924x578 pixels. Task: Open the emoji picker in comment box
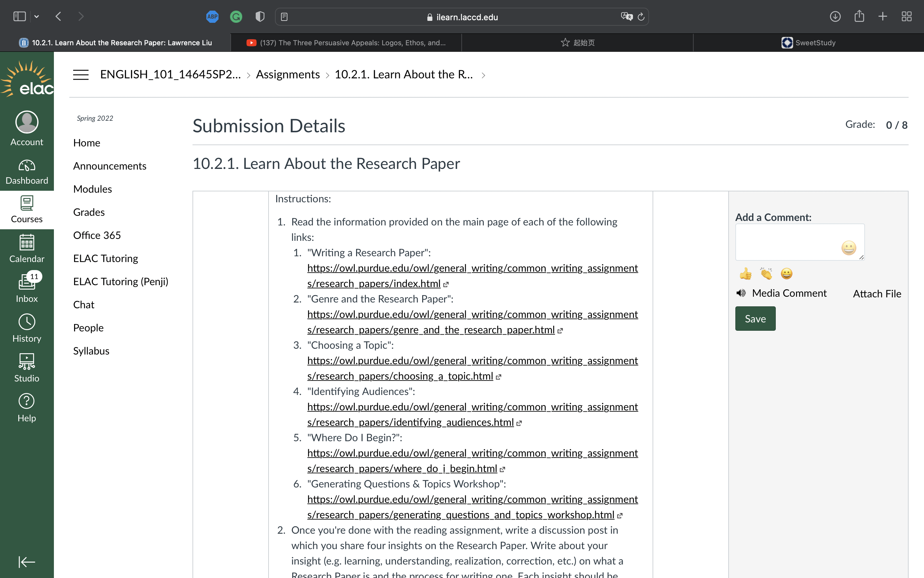coord(848,248)
